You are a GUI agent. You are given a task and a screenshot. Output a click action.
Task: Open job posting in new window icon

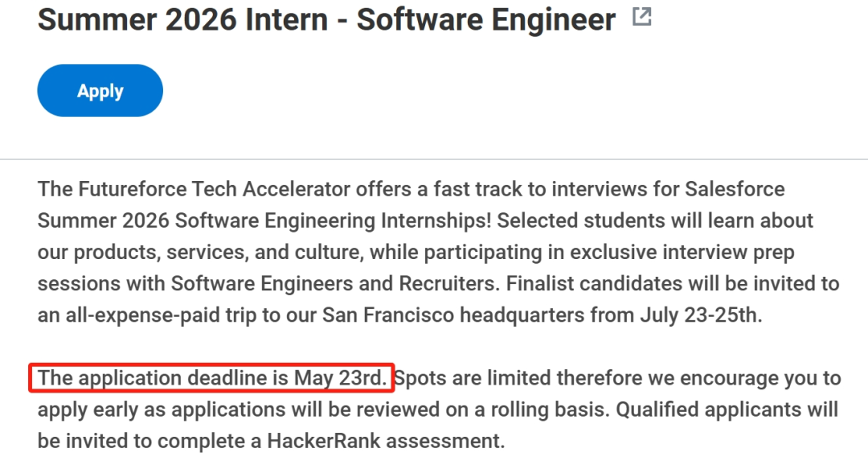[641, 17]
